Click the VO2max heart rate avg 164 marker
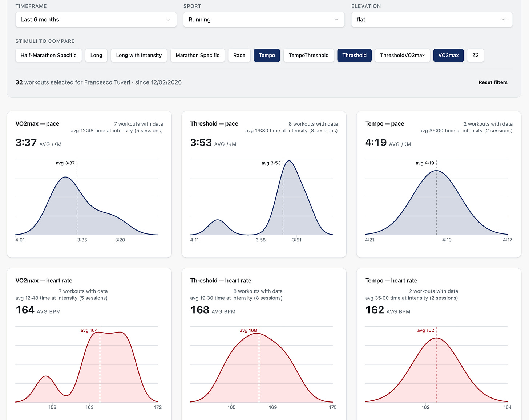529x420 pixels. pyautogui.click(x=89, y=330)
